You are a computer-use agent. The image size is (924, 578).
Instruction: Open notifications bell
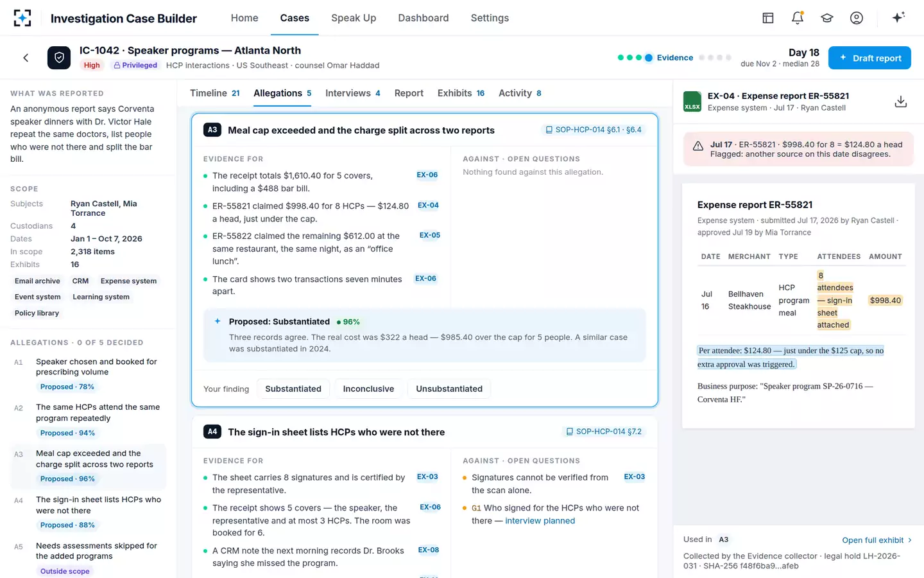click(798, 18)
